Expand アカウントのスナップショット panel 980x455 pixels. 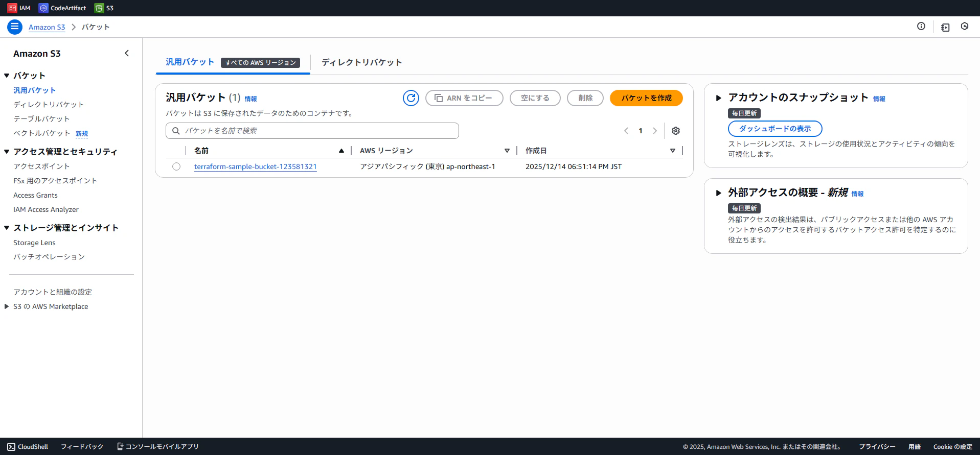coord(718,98)
